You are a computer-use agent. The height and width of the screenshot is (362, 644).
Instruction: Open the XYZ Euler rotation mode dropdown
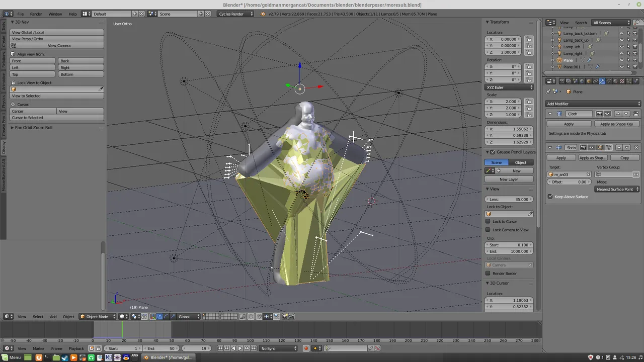[x=509, y=87]
